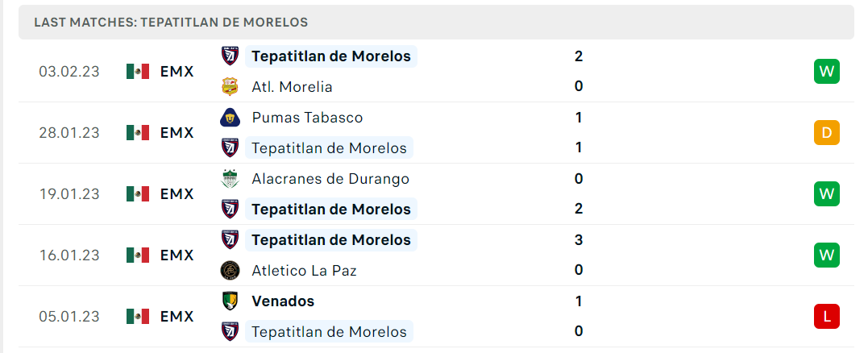Click Mexico flag on 28.01.23 row
The width and height of the screenshot is (868, 353).
click(x=138, y=133)
